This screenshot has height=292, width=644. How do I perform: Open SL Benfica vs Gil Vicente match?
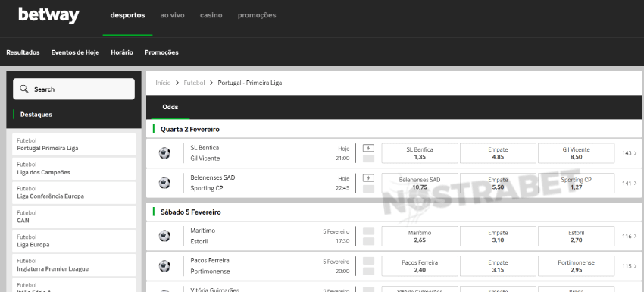tap(205, 153)
